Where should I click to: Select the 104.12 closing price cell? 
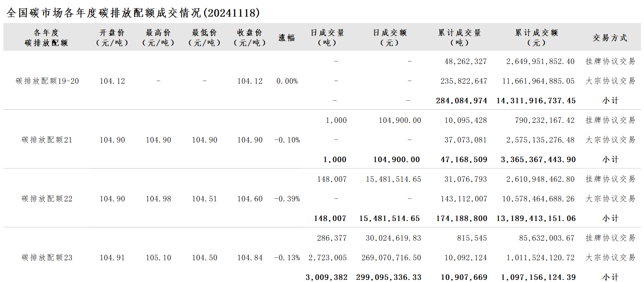coord(250,81)
